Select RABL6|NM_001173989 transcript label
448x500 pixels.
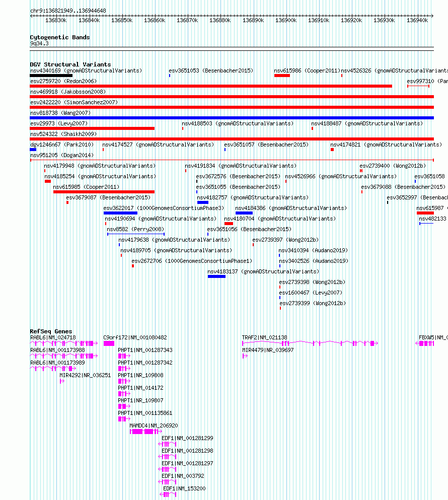57,363
